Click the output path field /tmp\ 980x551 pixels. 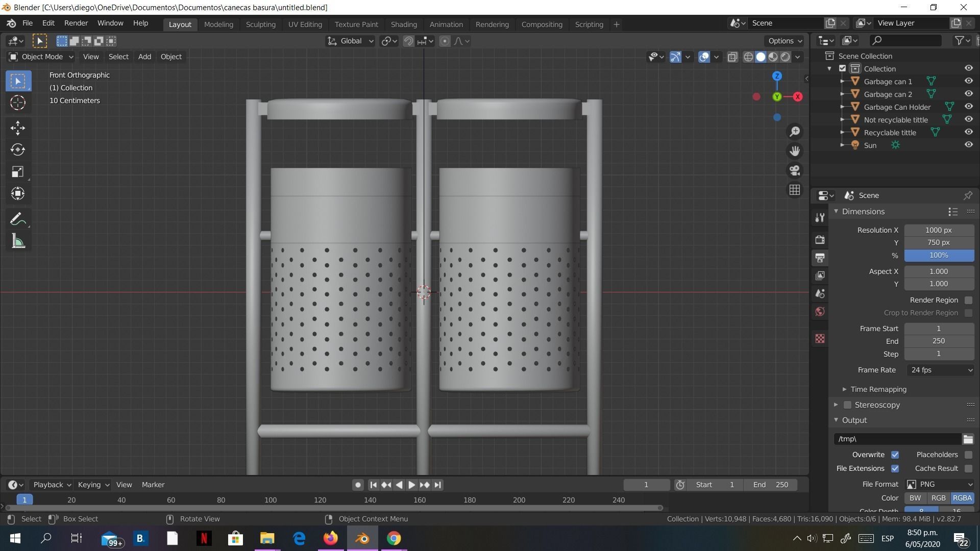(897, 439)
